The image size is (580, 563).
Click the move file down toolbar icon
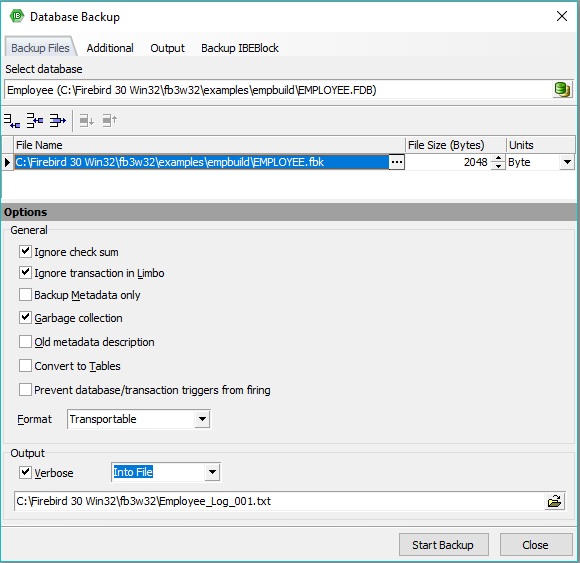[87, 121]
